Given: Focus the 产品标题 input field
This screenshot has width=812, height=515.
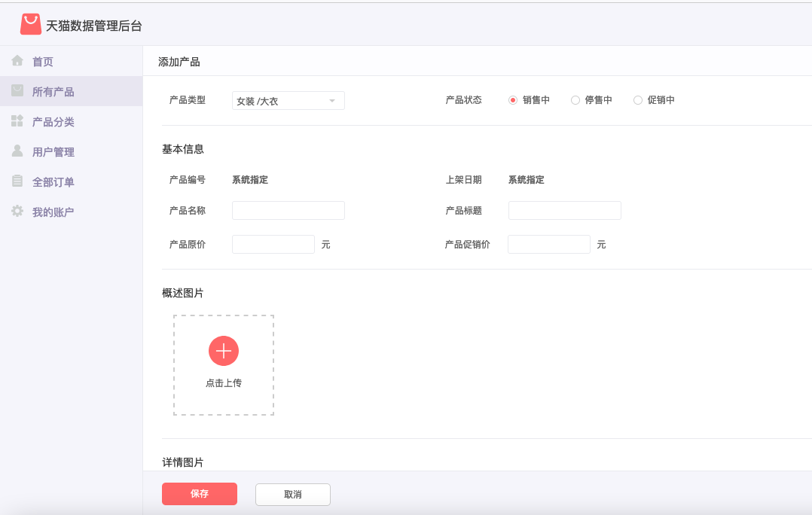Looking at the screenshot, I should coord(564,211).
